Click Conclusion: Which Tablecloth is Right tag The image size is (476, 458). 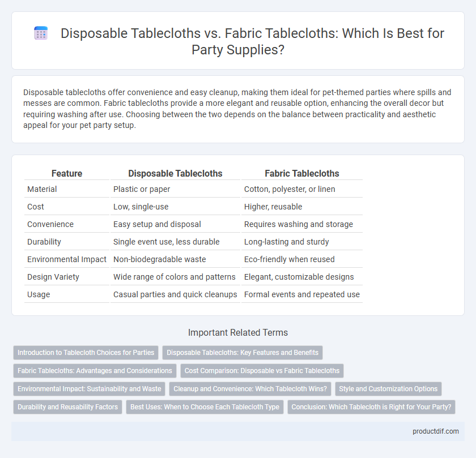point(371,407)
